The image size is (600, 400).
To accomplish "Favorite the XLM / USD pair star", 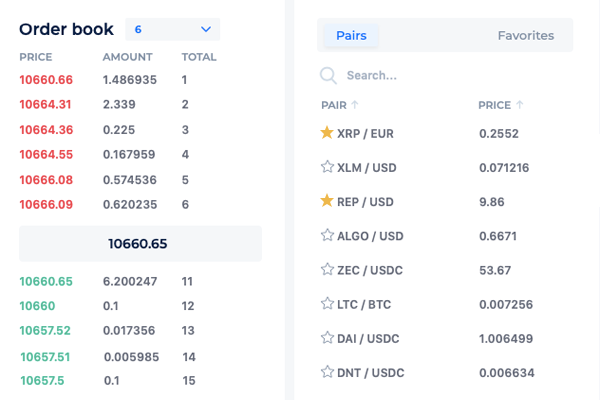I will [x=326, y=167].
